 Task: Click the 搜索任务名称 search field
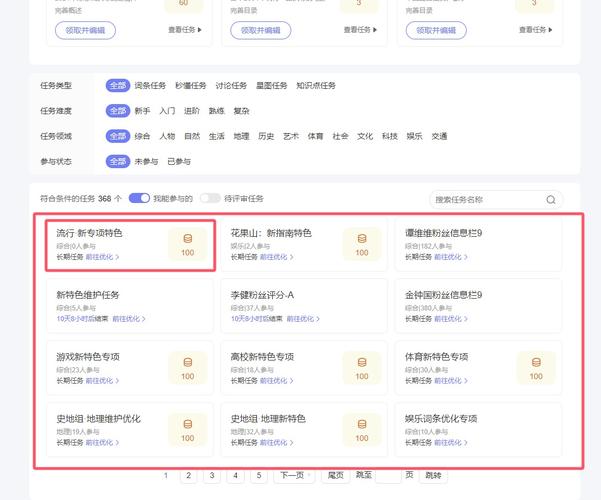496,199
